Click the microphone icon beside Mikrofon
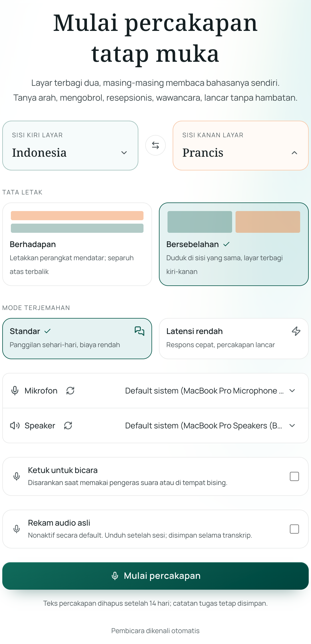 click(15, 391)
